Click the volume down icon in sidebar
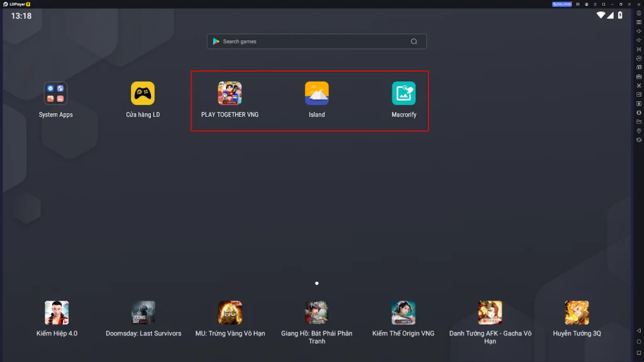644x362 pixels. pos(639,40)
